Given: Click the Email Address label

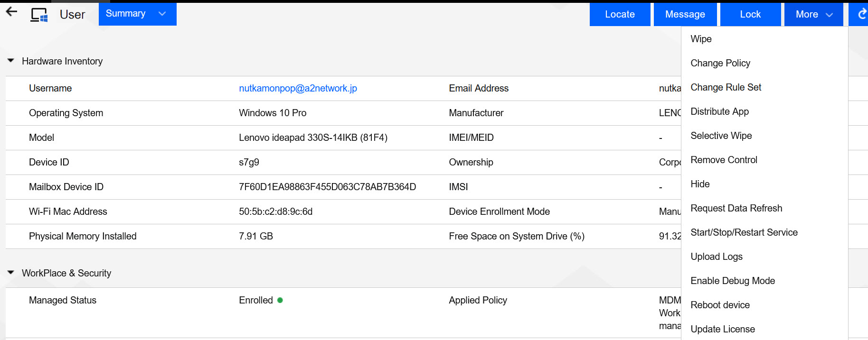Looking at the screenshot, I should click(478, 88).
